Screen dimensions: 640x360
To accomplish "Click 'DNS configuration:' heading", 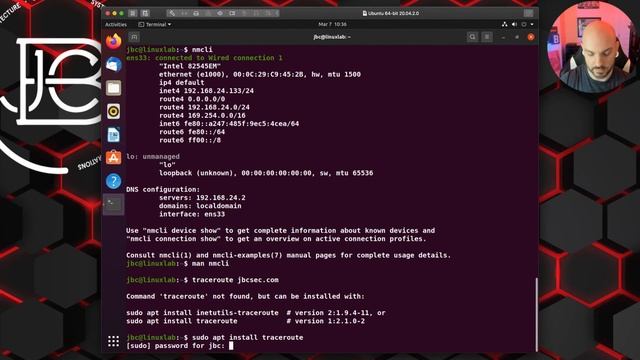I will point(163,189).
